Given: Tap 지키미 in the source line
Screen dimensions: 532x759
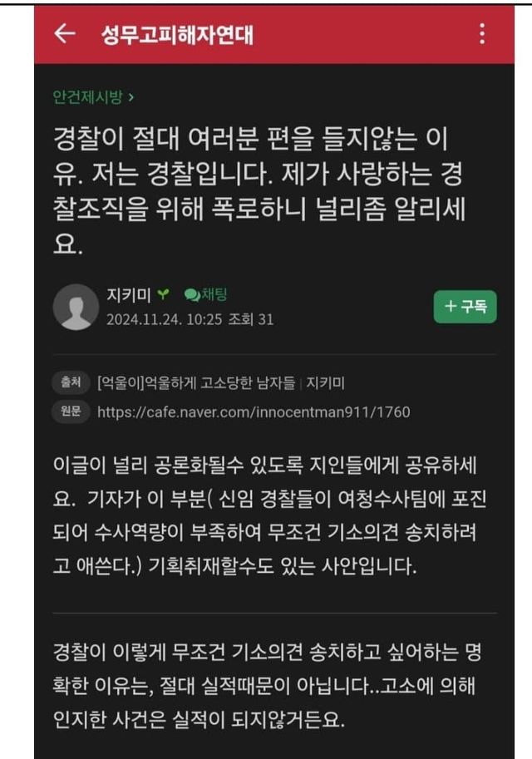Looking at the screenshot, I should 325,383.
